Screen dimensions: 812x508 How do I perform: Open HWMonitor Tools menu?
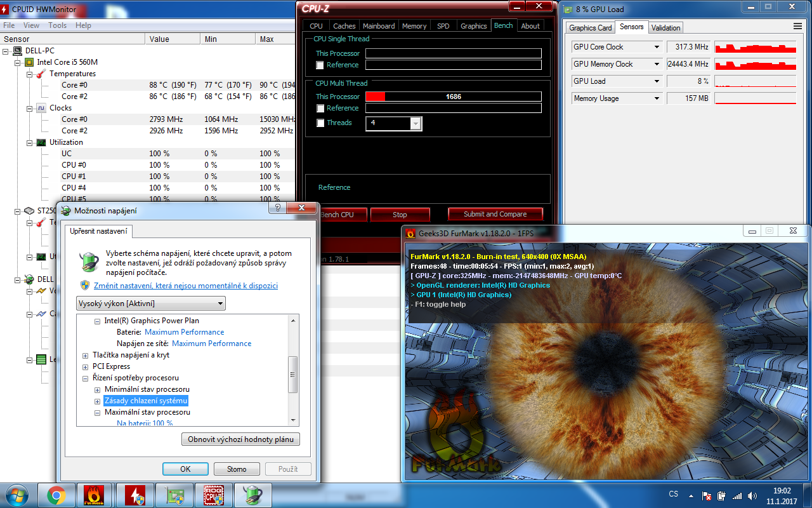tap(57, 25)
